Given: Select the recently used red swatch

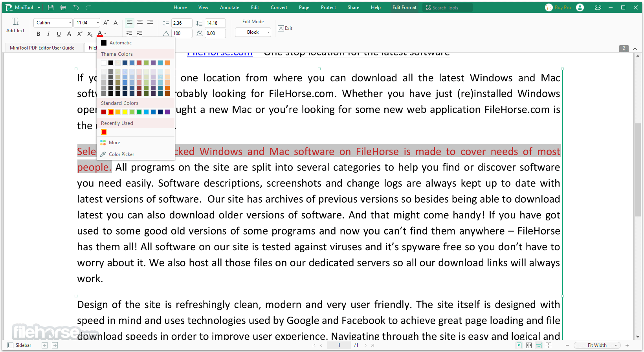Looking at the screenshot, I should pos(104,132).
